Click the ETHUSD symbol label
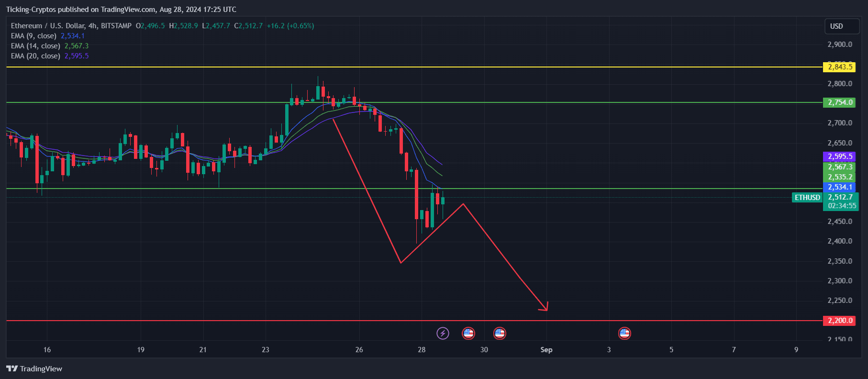 [x=807, y=198]
